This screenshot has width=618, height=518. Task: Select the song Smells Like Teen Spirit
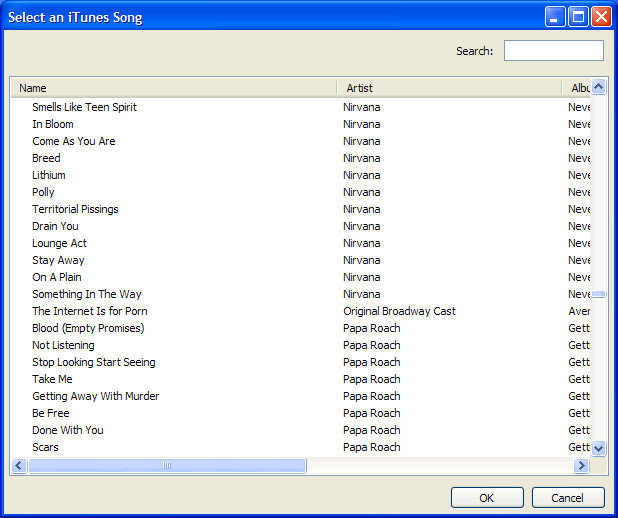pos(84,107)
